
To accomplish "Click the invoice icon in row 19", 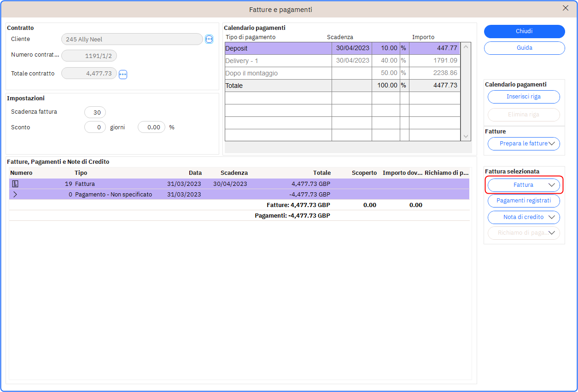I will click(15, 184).
